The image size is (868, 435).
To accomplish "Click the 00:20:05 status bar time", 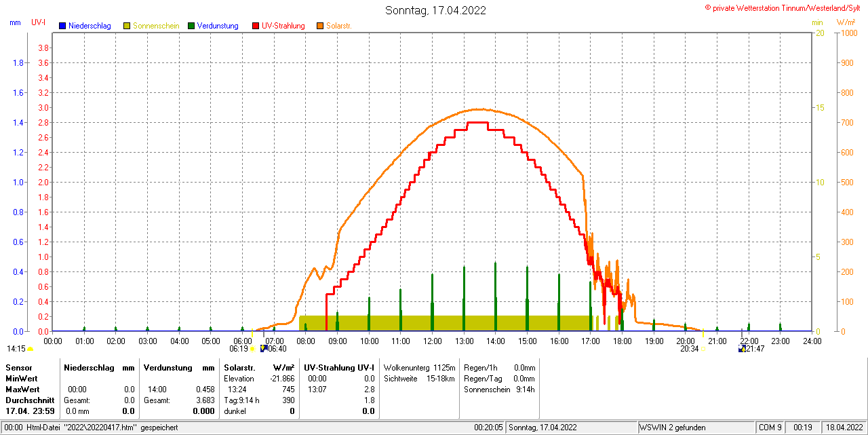I will [x=488, y=428].
